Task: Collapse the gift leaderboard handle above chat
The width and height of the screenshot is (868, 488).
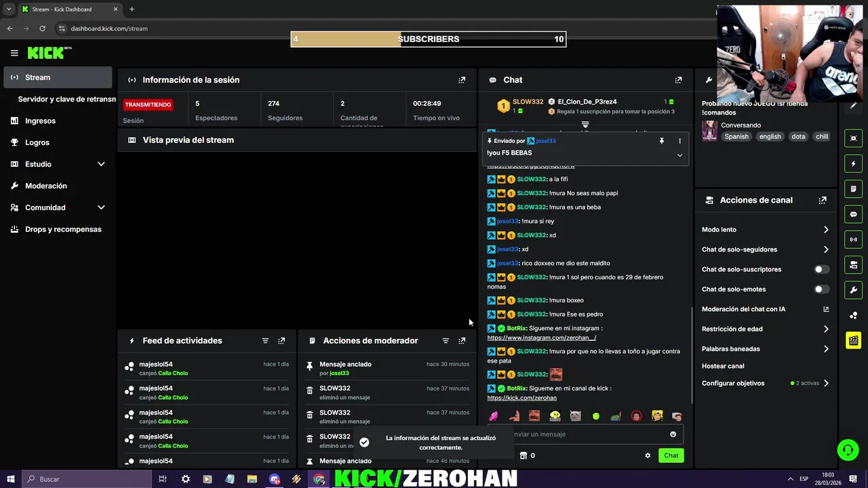Action: (585, 125)
